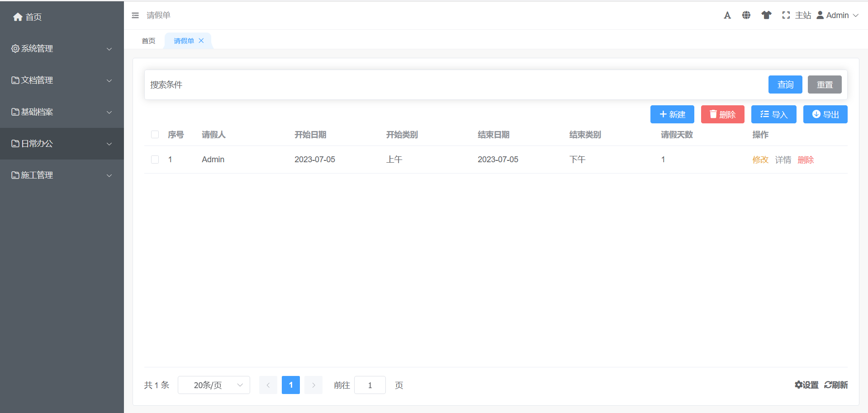Open table 设置 gear

pyautogui.click(x=806, y=385)
